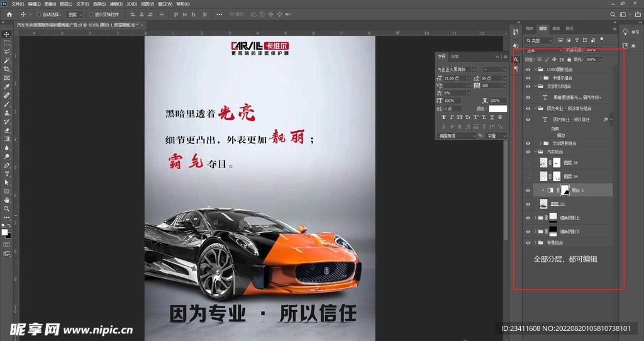
Task: Switch to the 属性 tab
Action: [x=530, y=29]
